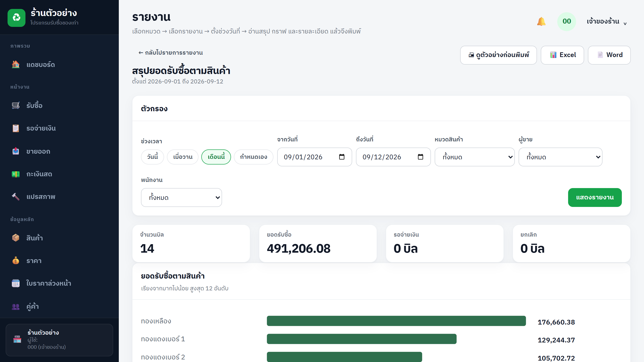Screen dimensions: 644x362
Task: Click the ราคา money bag icon
Action: click(x=16, y=260)
